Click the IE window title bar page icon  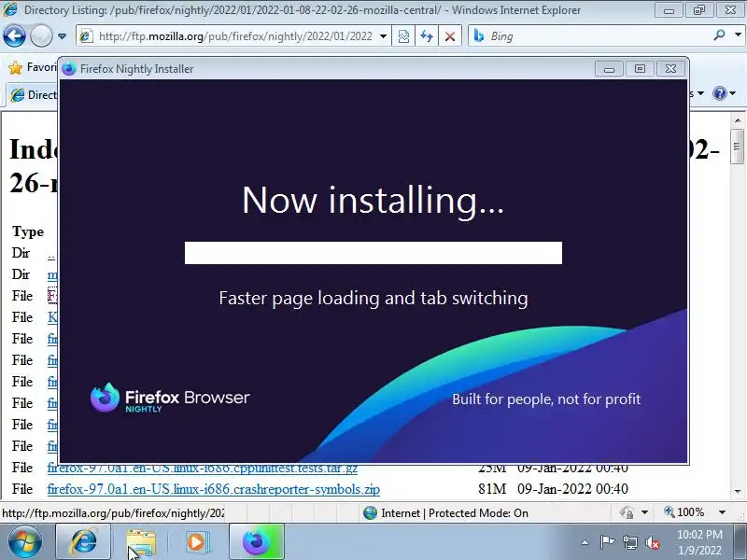[x=10, y=9]
